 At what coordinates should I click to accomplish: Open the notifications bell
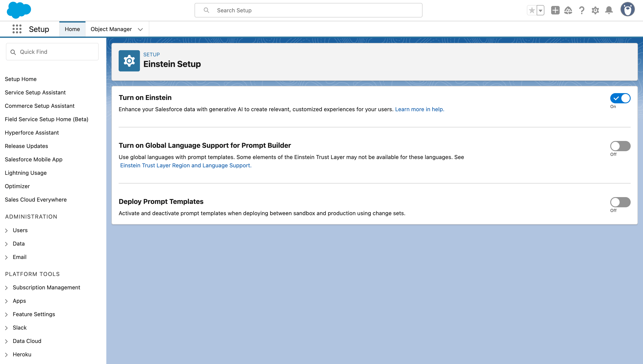609,10
